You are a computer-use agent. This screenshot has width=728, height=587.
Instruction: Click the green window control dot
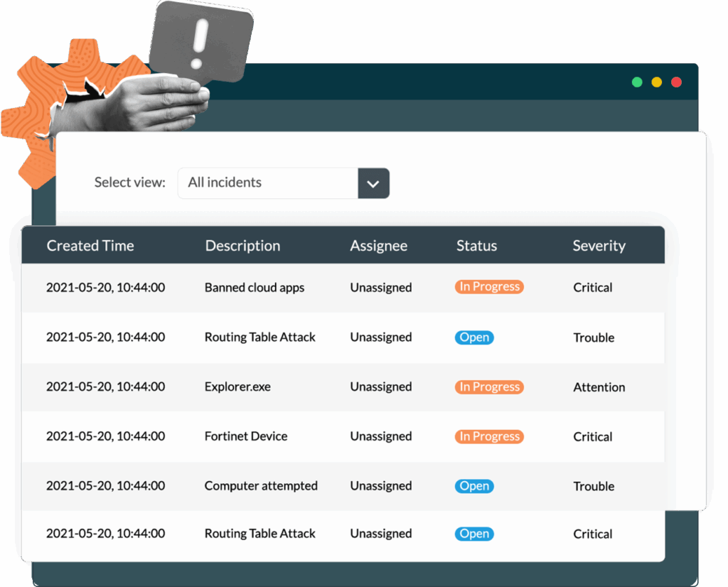(637, 82)
